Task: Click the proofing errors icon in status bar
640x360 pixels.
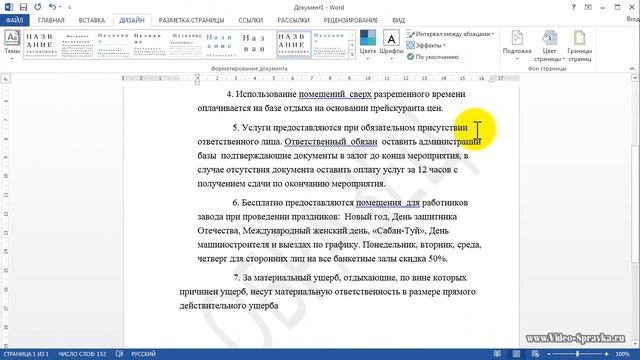Action: coord(119,354)
